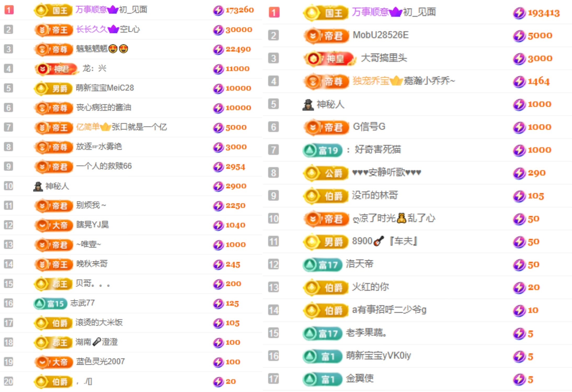This screenshot has width=572, height=392.
Task: Click score value 22490
Action: point(238,49)
